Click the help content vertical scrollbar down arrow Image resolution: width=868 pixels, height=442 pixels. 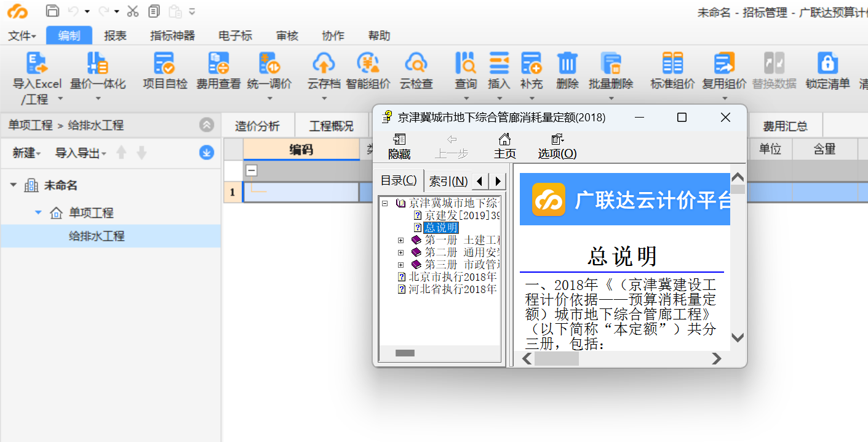point(738,337)
